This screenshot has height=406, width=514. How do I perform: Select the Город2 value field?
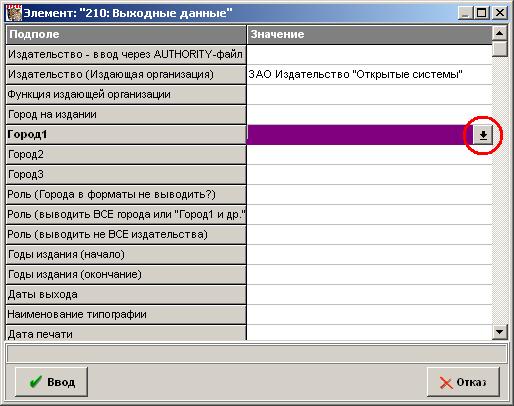point(369,155)
